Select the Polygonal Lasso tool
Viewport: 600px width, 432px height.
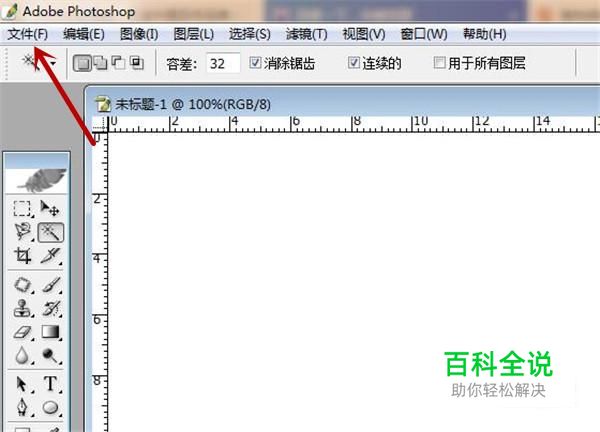click(22, 232)
